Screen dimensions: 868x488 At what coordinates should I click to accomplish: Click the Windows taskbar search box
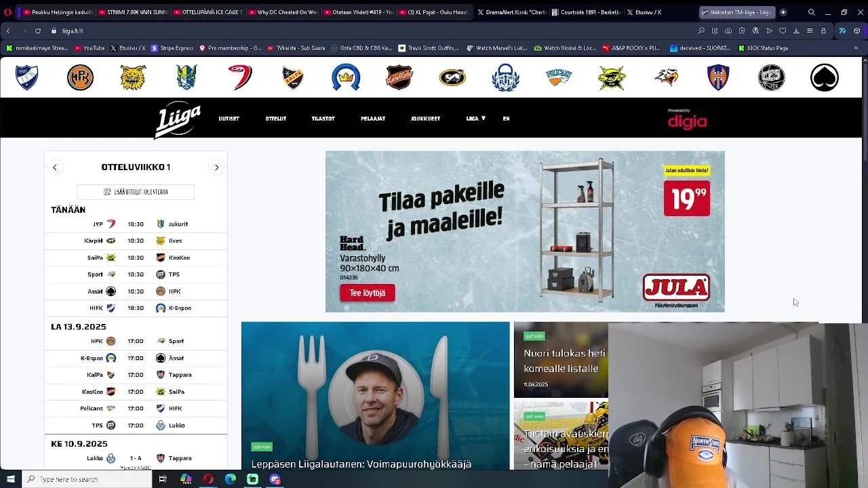tap(87, 479)
